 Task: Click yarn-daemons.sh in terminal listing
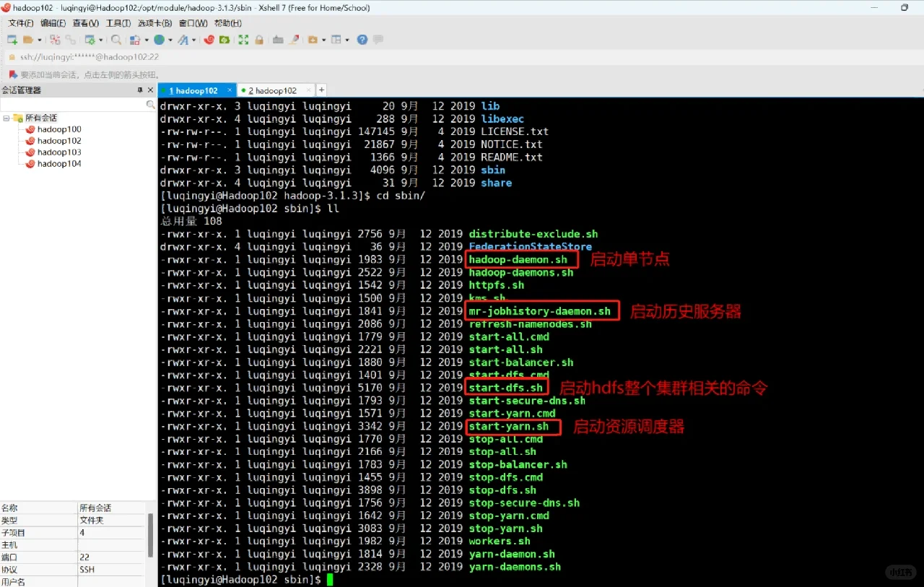coord(515,567)
